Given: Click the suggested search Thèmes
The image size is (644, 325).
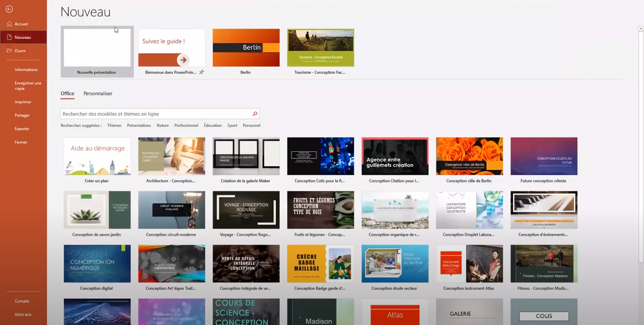Looking at the screenshot, I should pos(114,125).
